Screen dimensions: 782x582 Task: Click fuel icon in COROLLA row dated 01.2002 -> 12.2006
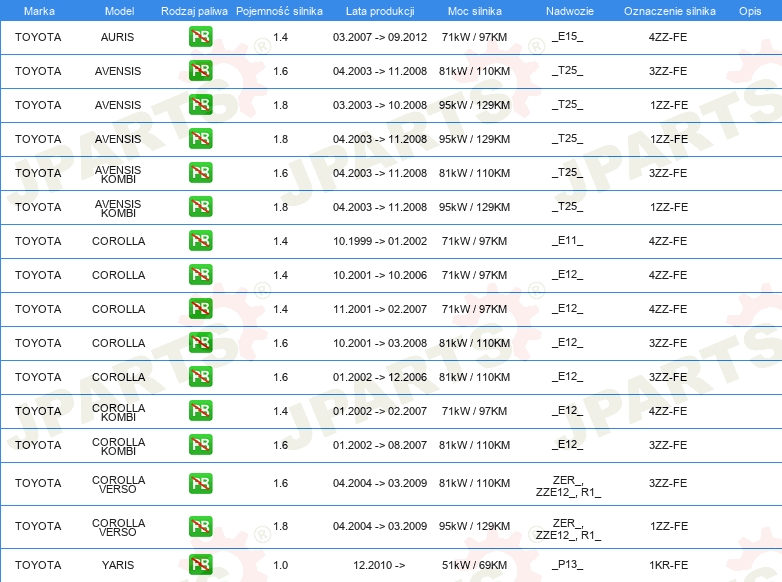[x=200, y=377]
